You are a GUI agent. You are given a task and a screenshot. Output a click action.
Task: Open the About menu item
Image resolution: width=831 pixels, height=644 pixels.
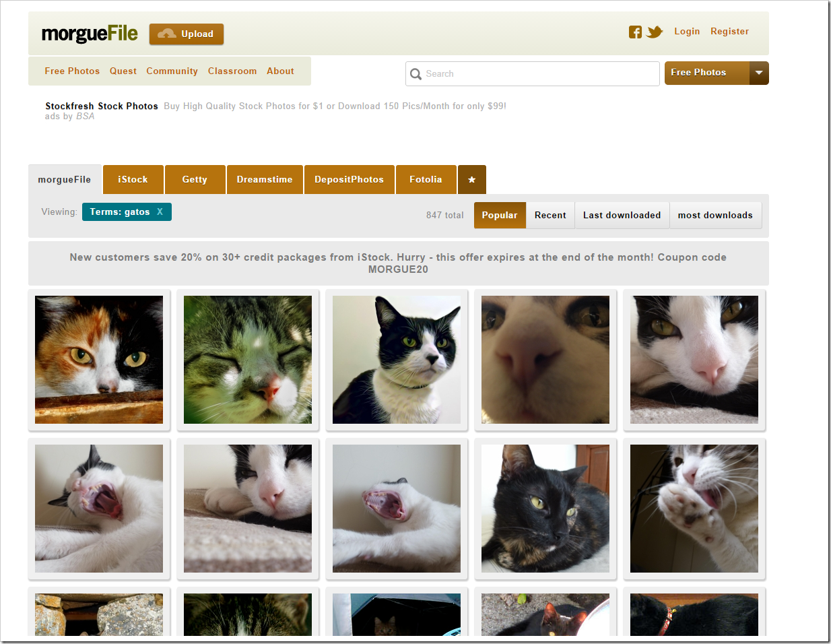[x=280, y=71]
